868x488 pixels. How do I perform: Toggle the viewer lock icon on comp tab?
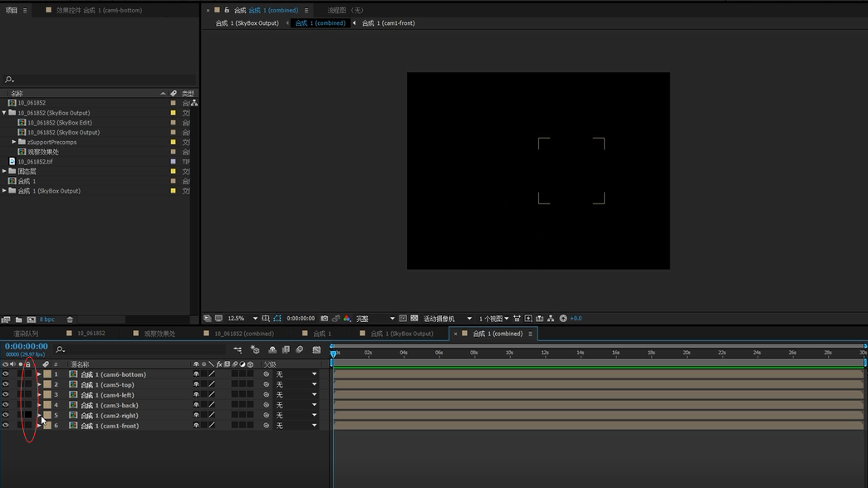(227, 10)
